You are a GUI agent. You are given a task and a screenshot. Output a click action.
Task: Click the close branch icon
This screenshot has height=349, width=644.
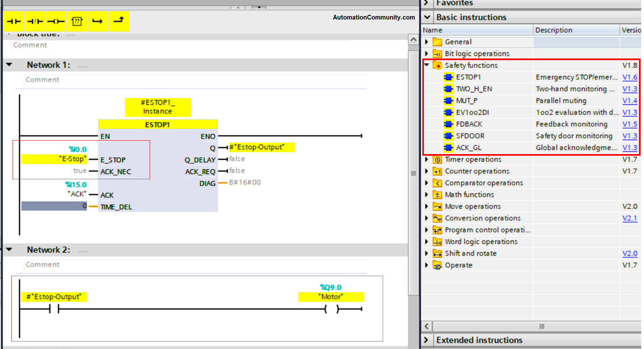click(x=119, y=21)
